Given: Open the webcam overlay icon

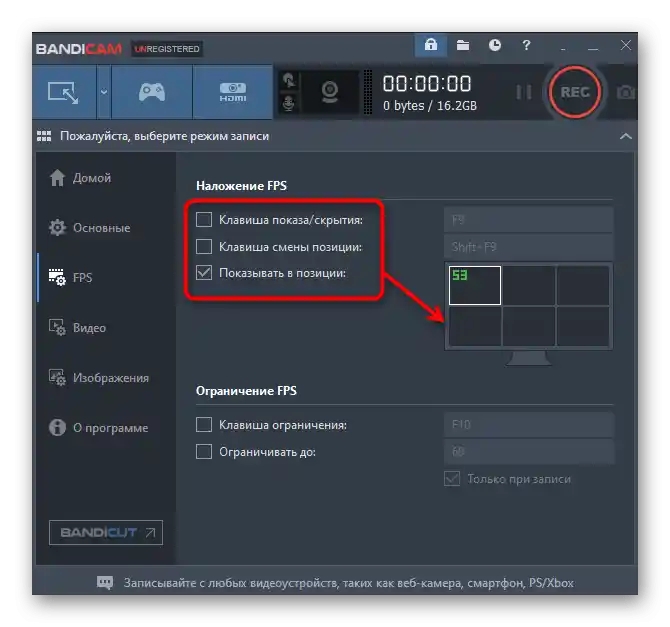Looking at the screenshot, I should [329, 92].
